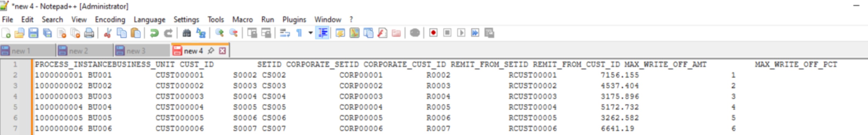
Task: Switch to the new 1 tab
Action: tap(28, 51)
